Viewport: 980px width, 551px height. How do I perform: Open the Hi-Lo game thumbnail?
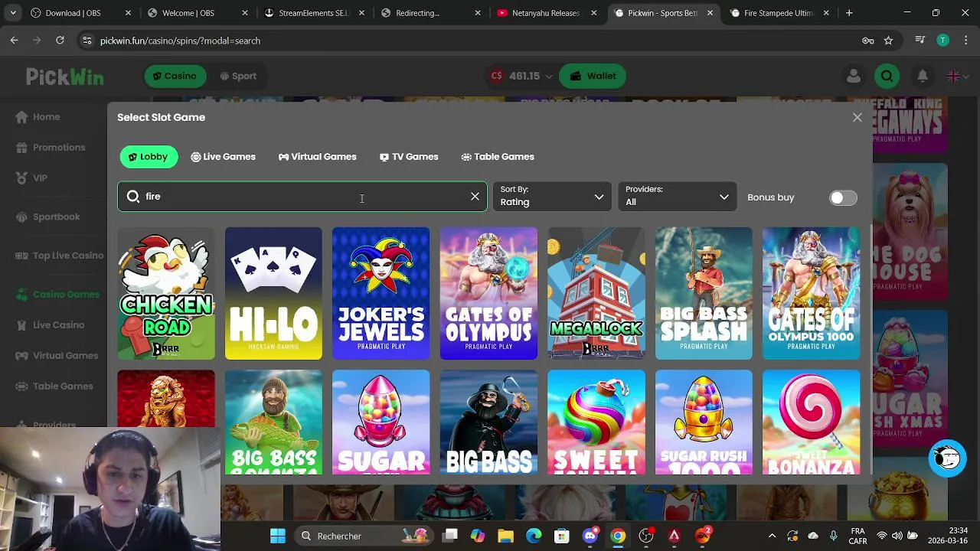(273, 293)
